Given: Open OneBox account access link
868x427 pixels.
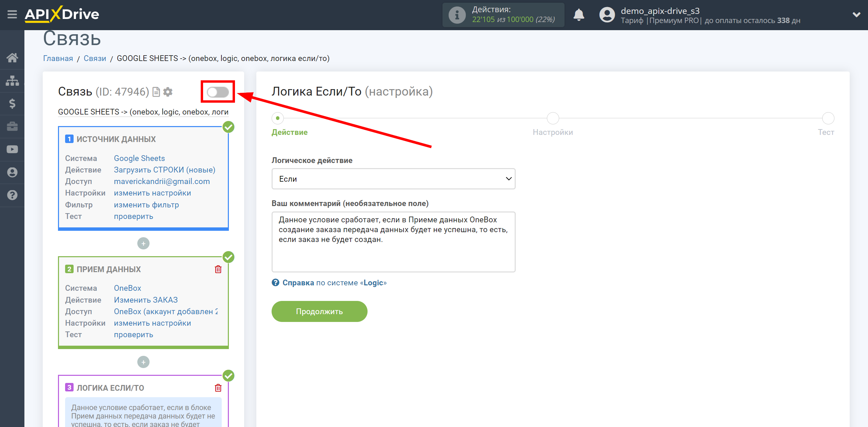Looking at the screenshot, I should click(x=166, y=311).
